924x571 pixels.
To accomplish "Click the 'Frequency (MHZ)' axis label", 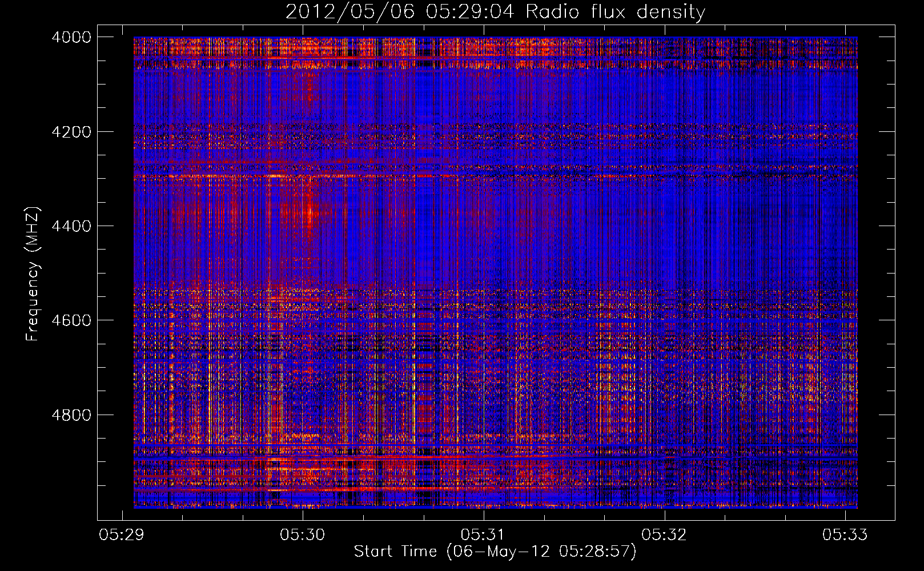I will [32, 274].
